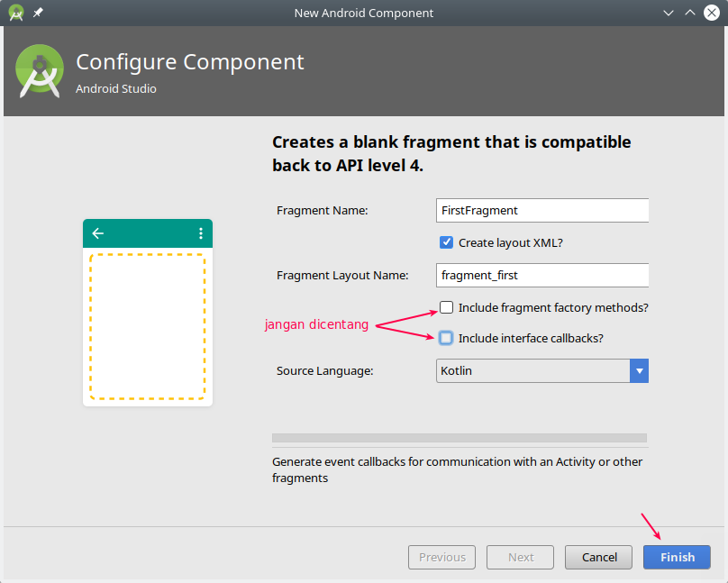Screen dimensions: 728x583
Task: Enable Include fragment factory methods checkbox
Action: click(x=446, y=307)
